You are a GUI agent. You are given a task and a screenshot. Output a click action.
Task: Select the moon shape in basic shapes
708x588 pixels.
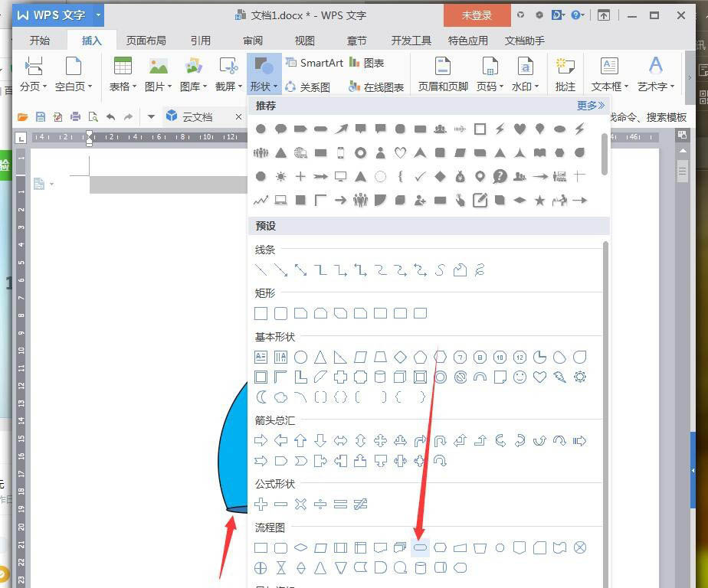(x=261, y=397)
